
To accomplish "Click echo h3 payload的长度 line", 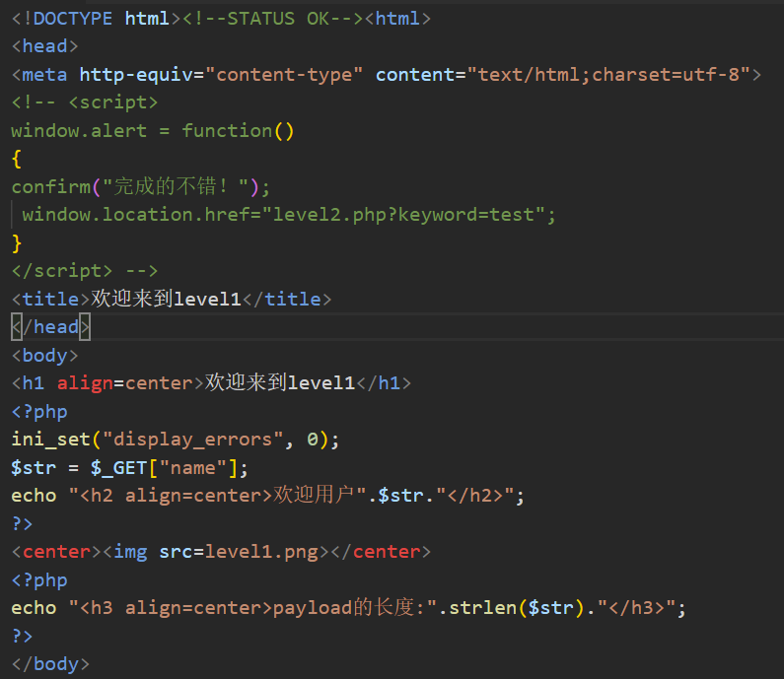I will 348,608.
